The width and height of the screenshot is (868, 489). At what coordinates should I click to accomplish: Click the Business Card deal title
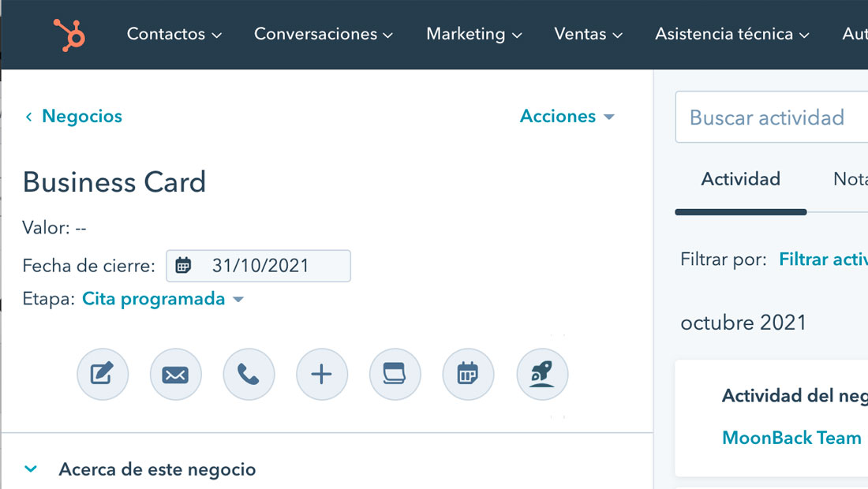pyautogui.click(x=114, y=182)
